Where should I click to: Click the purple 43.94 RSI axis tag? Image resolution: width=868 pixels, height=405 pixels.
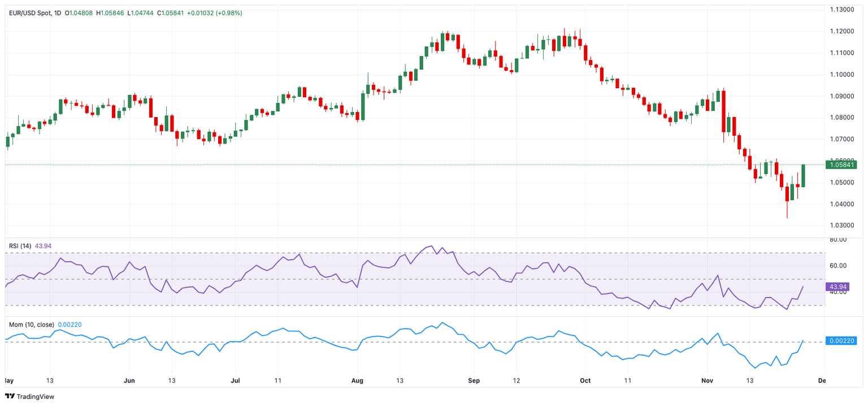(x=840, y=287)
